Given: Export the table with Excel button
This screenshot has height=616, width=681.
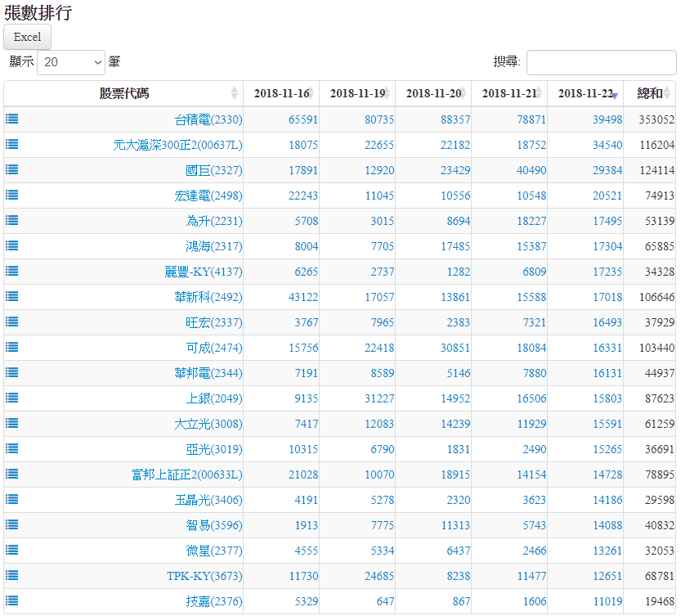Looking at the screenshot, I should coord(27,37).
